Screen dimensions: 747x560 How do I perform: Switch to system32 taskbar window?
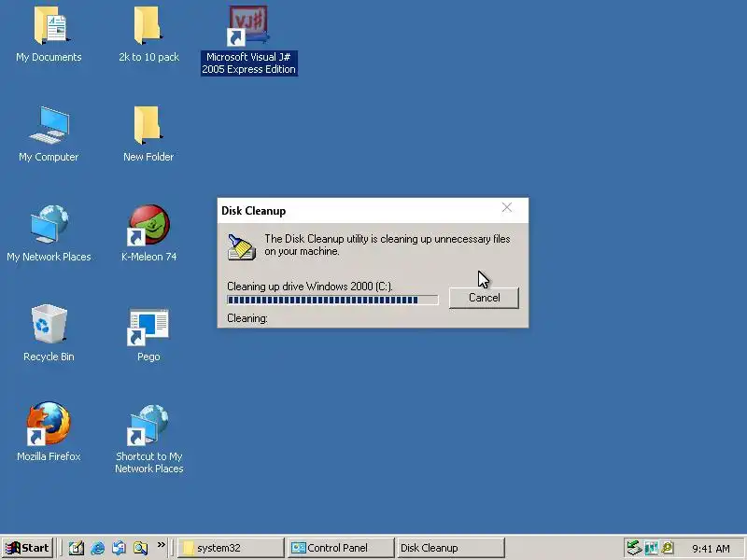click(x=231, y=548)
